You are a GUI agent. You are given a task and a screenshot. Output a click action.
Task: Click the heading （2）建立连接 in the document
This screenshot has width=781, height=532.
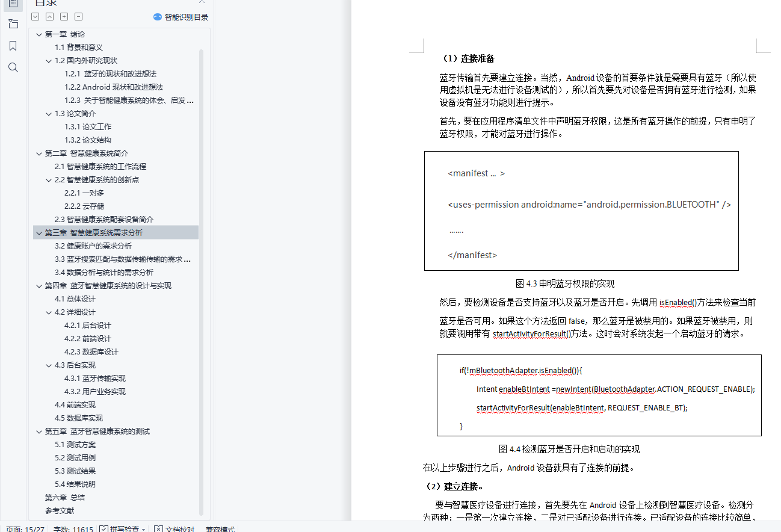coord(454,486)
